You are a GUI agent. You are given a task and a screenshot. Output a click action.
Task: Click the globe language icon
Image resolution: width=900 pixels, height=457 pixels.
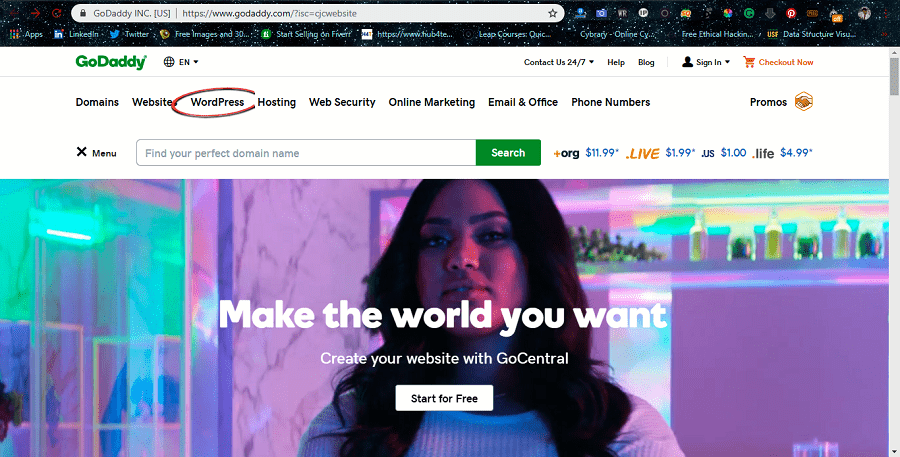[169, 62]
